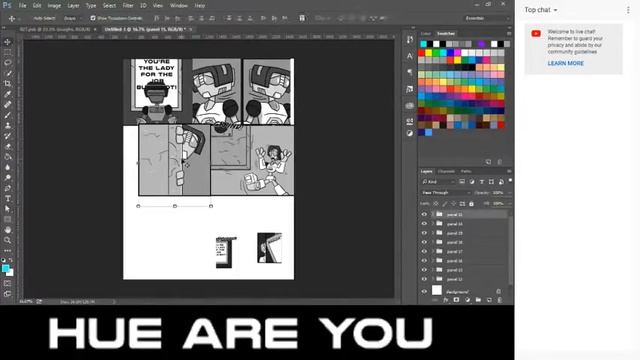Open the Top chat dropdown

(541, 10)
